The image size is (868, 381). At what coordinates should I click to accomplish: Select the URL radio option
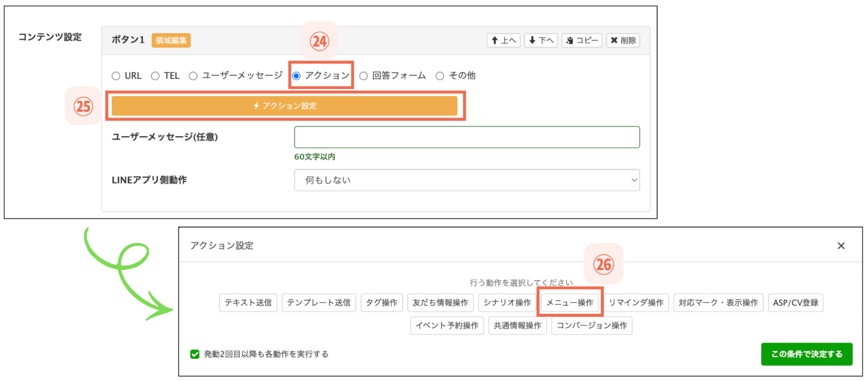[x=116, y=76]
